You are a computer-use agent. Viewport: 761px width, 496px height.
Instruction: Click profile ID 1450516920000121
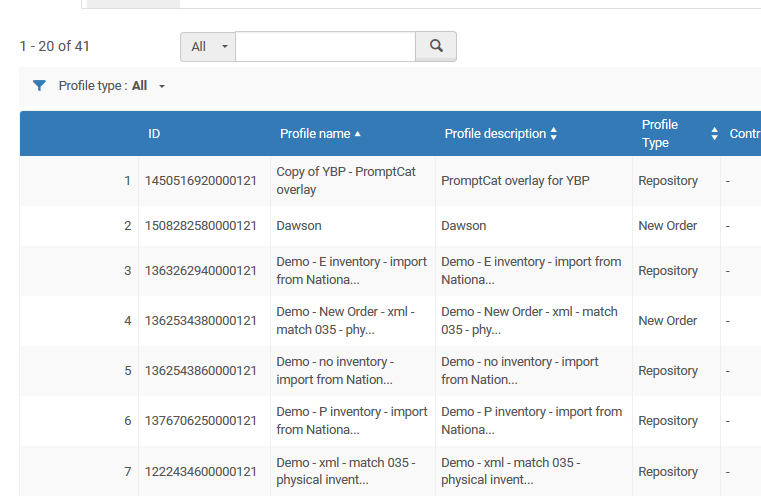(x=201, y=181)
